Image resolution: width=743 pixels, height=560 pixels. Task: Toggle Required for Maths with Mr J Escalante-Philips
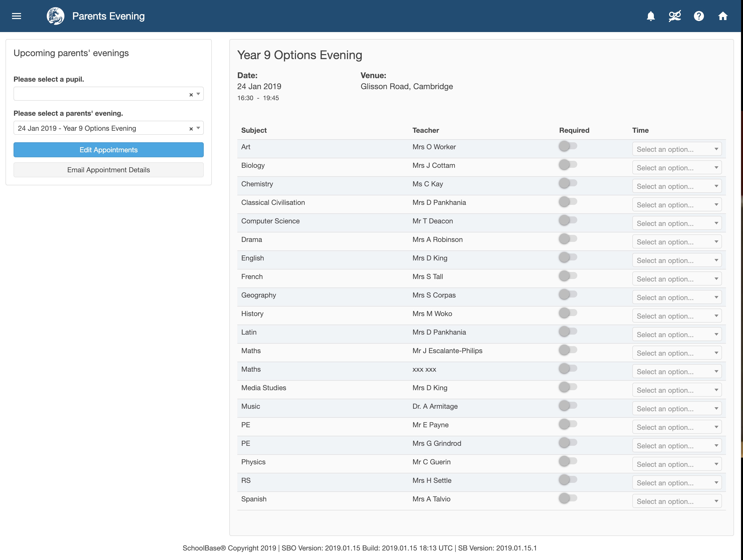(x=568, y=350)
